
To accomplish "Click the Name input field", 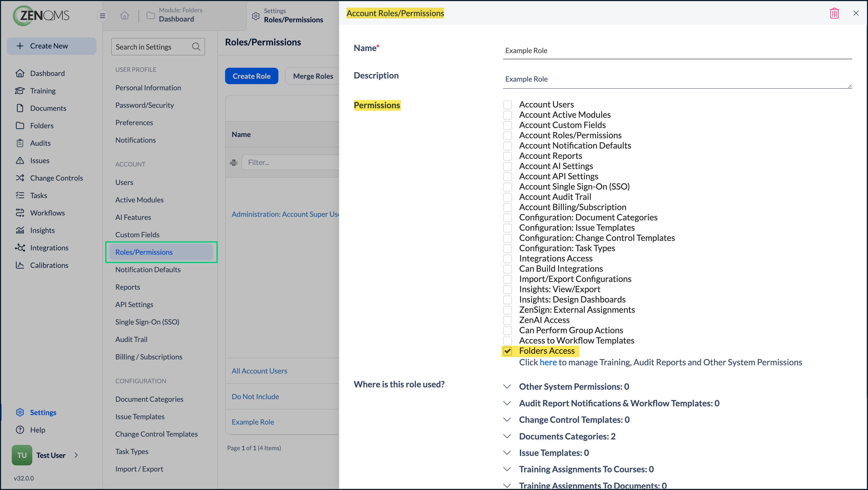I will 677,51.
